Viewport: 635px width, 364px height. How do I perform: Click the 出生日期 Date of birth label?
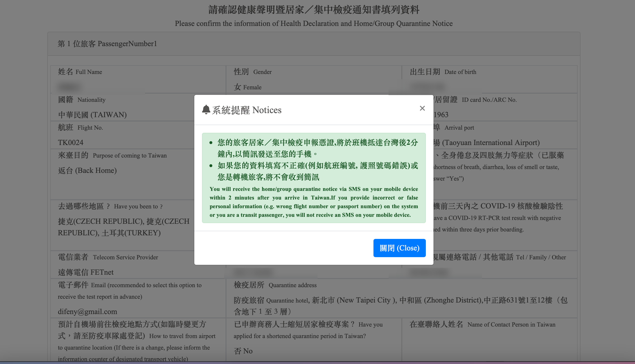pos(443,72)
